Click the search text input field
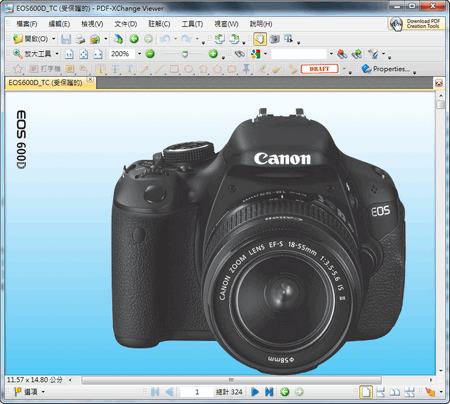 click(x=299, y=54)
